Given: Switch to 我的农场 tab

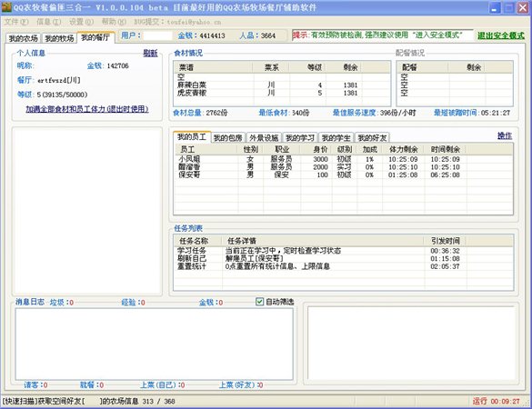Looking at the screenshot, I should click(23, 38).
